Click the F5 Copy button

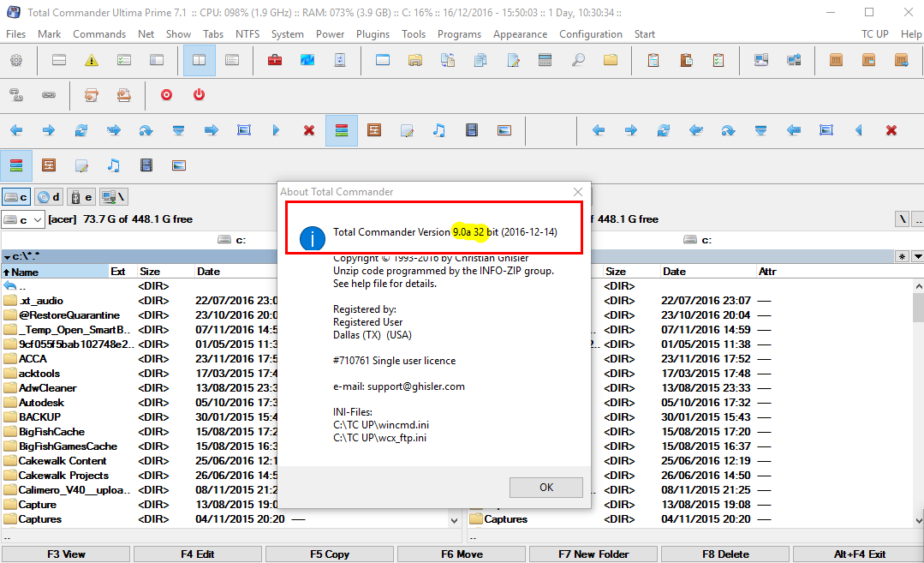point(330,554)
